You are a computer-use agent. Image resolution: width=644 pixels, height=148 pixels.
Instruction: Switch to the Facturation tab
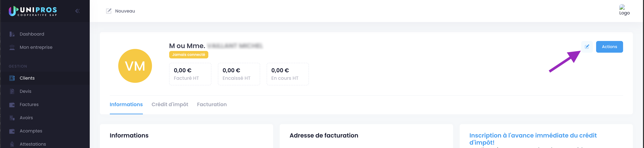click(x=212, y=105)
